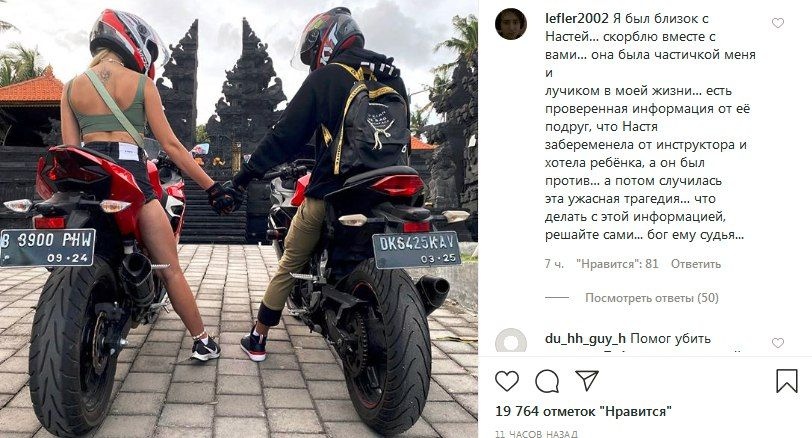Image resolution: width=812 pixels, height=438 pixels.
Task: View the 19 764 likes list
Action: 583,412
